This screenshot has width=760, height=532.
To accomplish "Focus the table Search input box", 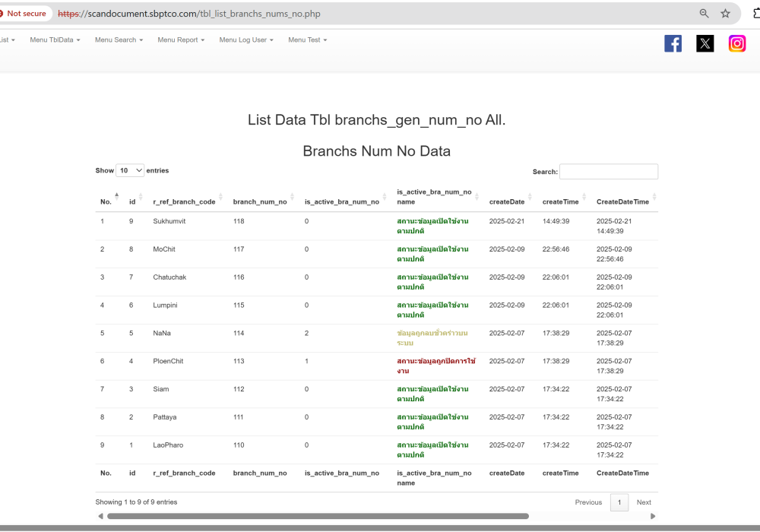I will pyautogui.click(x=609, y=172).
